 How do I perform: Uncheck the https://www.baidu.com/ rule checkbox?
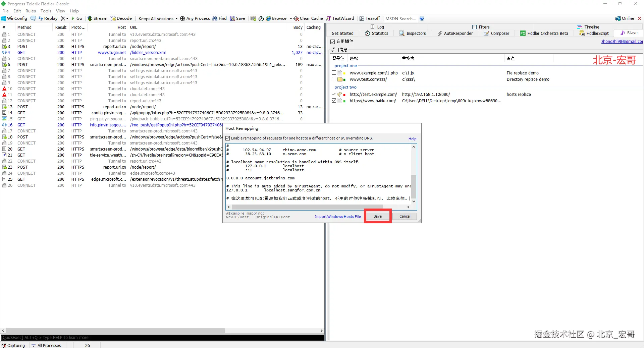334,101
